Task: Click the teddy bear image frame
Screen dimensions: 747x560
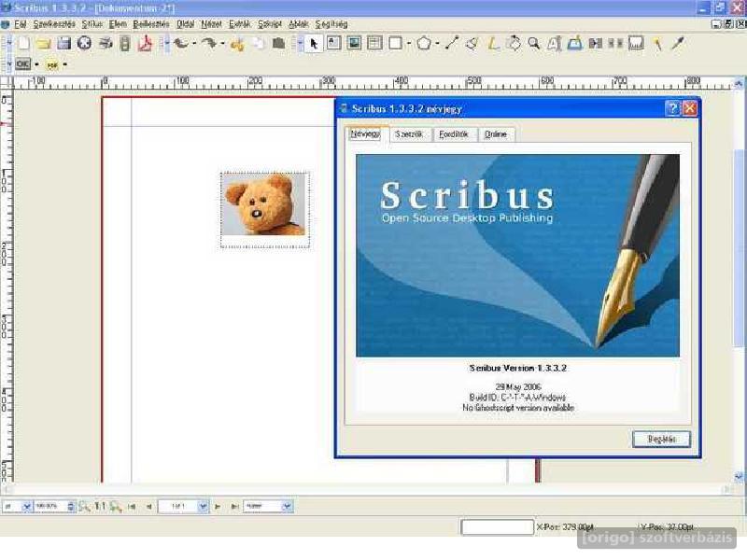Action: point(265,210)
